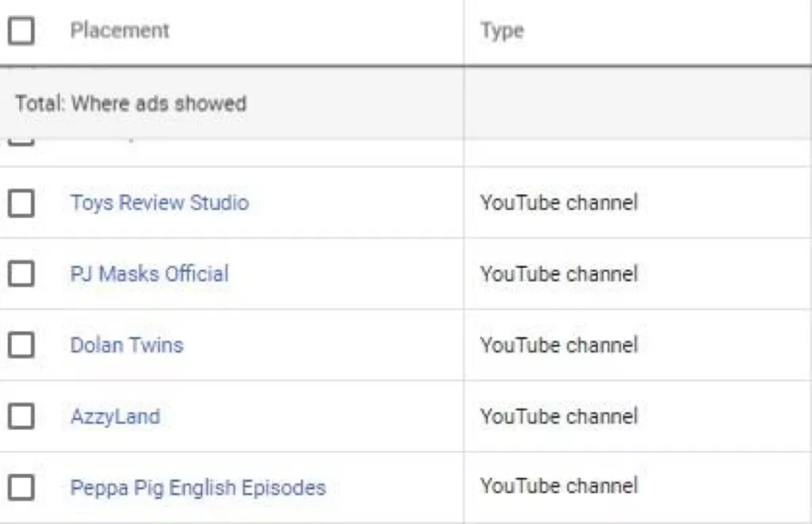
Task: Check the Toys Review Studio row checkbox
Action: [21, 202]
